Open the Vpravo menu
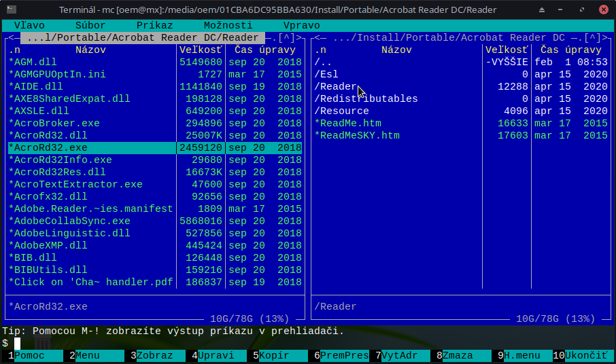Screen dimensions: 616x364 point(301,26)
